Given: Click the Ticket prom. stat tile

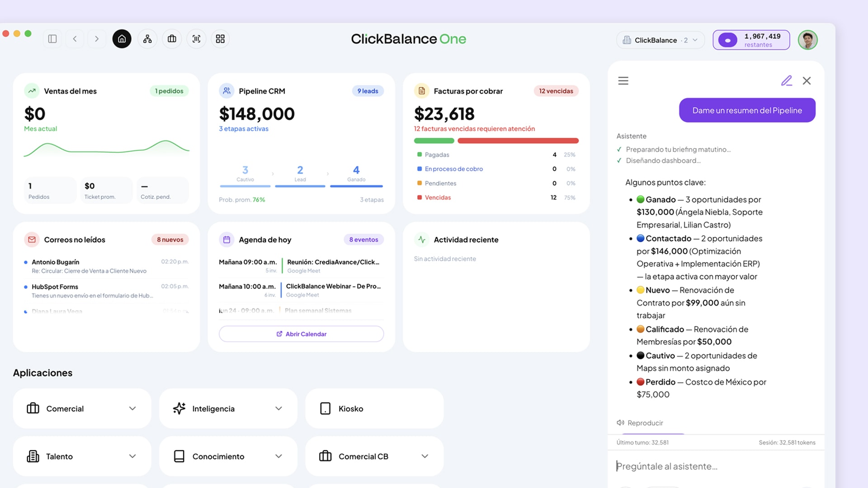Looking at the screenshot, I should point(107,190).
